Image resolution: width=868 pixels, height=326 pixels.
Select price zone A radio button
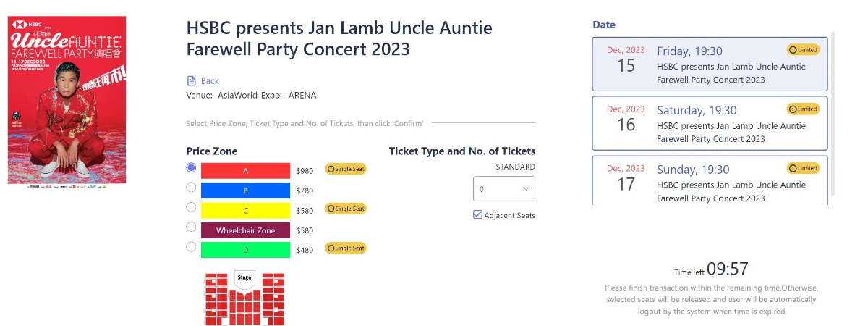pyautogui.click(x=191, y=167)
